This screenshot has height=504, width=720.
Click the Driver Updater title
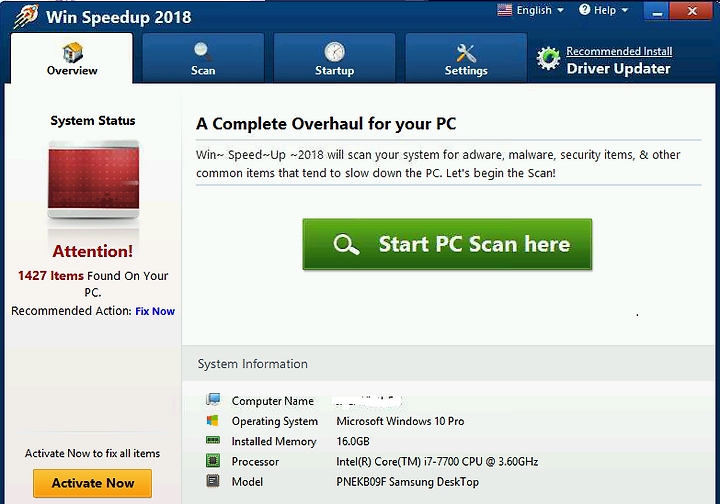pyautogui.click(x=619, y=68)
